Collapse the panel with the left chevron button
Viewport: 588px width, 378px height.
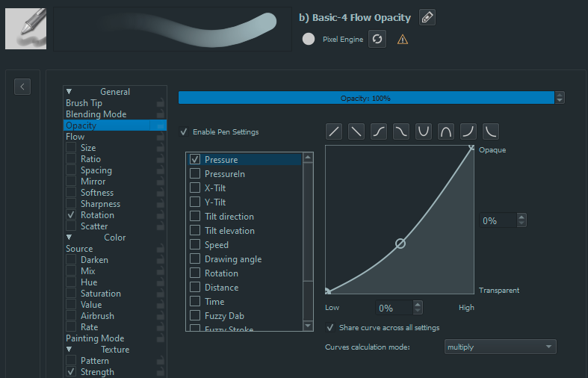point(22,87)
